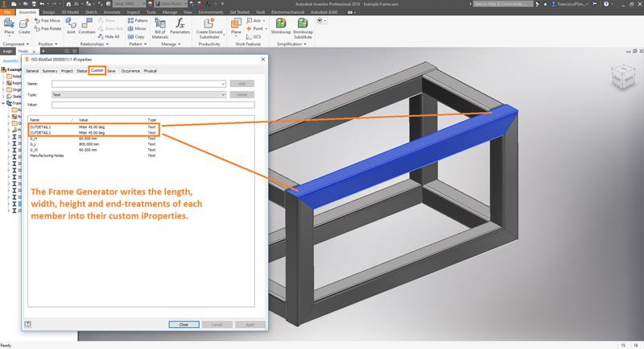Select the Free Rotate tool
This screenshot has height=349, width=644.
tap(48, 29)
